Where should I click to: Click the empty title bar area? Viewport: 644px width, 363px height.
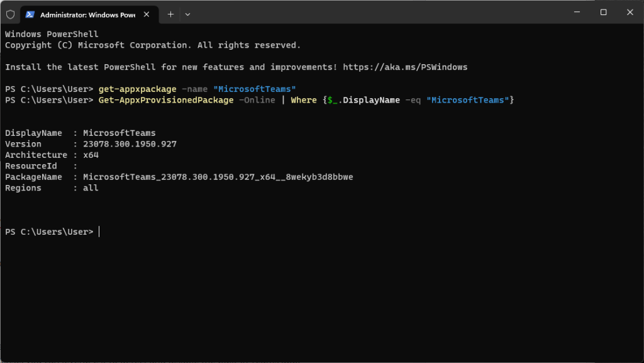[x=377, y=13]
